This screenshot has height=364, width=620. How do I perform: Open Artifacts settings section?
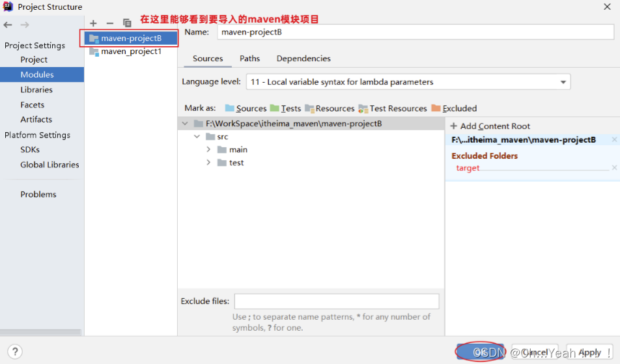(36, 119)
